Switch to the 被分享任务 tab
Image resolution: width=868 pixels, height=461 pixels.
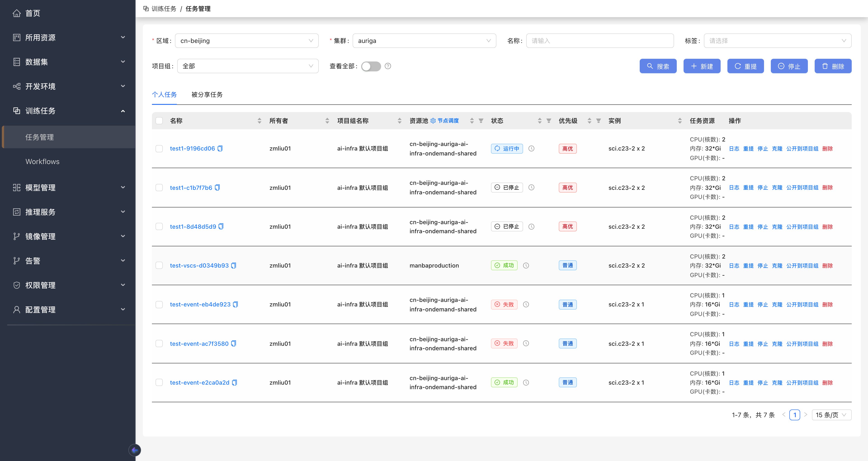(207, 95)
